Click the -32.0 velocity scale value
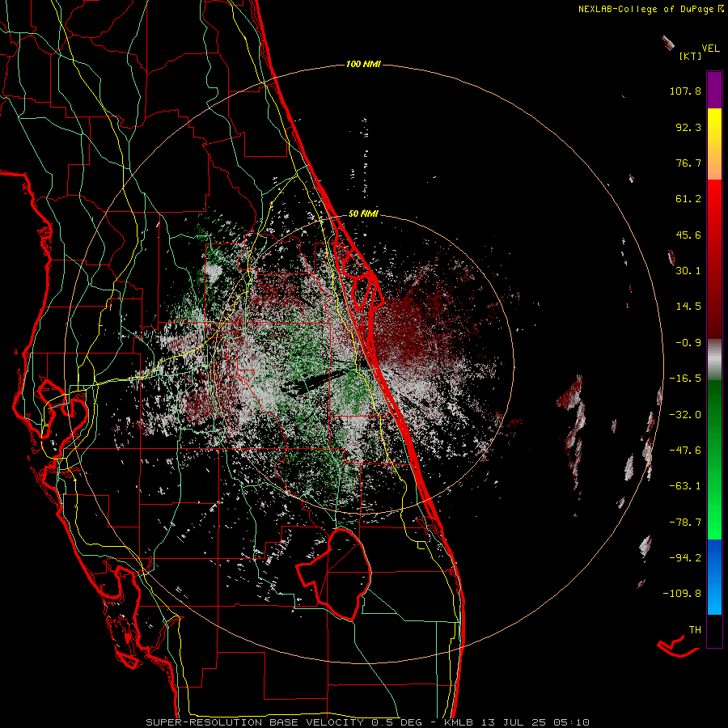 coord(685,415)
